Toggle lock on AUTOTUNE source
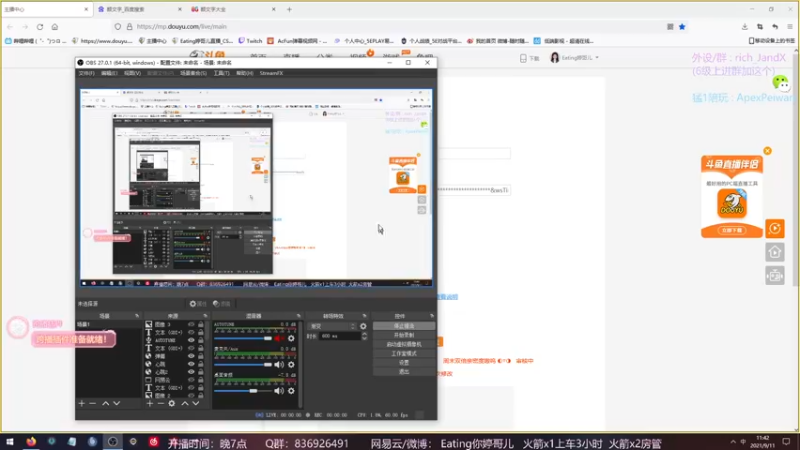The height and width of the screenshot is (450, 800). pyautogui.click(x=201, y=340)
